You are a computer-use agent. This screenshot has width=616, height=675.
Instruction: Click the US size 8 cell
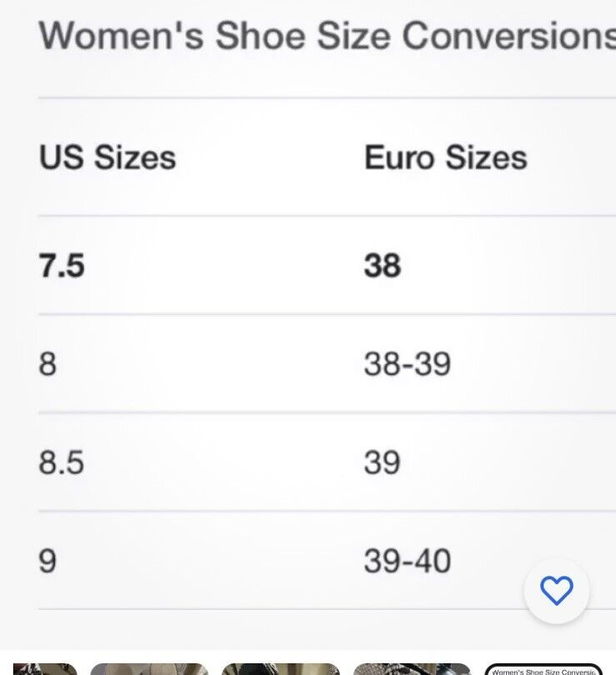point(48,364)
